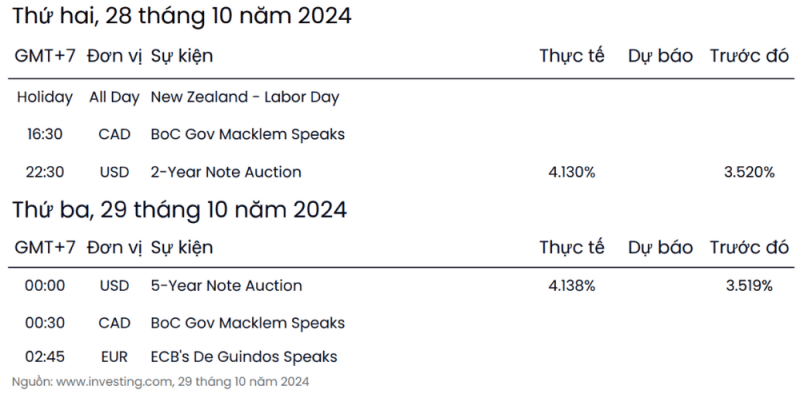Select New Zealand - Labor Day event
Viewport: 800px width, 398px height.
click(244, 97)
